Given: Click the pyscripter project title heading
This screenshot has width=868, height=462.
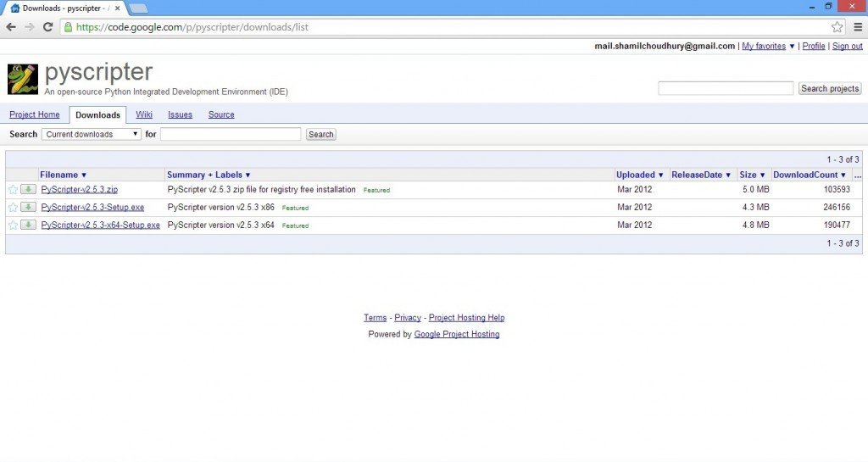Looking at the screenshot, I should point(98,72).
